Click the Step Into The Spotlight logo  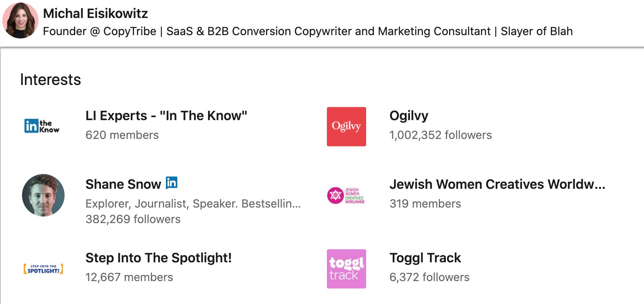pos(43,269)
